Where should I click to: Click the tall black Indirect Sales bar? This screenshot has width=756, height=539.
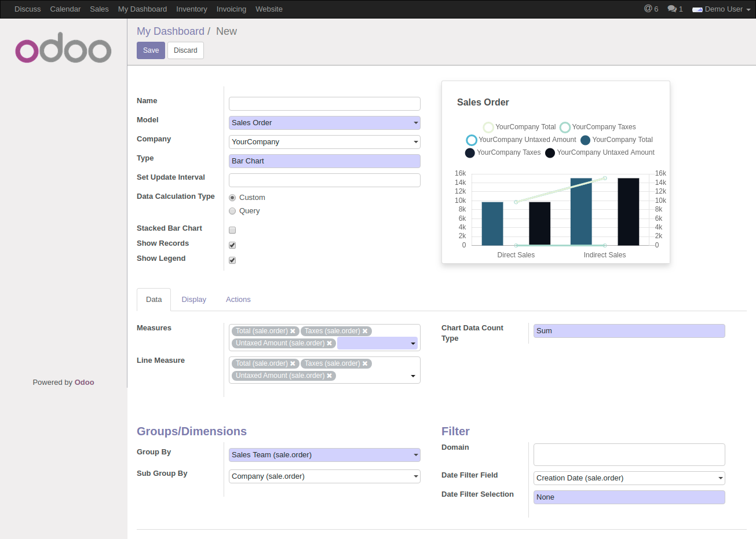(629, 212)
